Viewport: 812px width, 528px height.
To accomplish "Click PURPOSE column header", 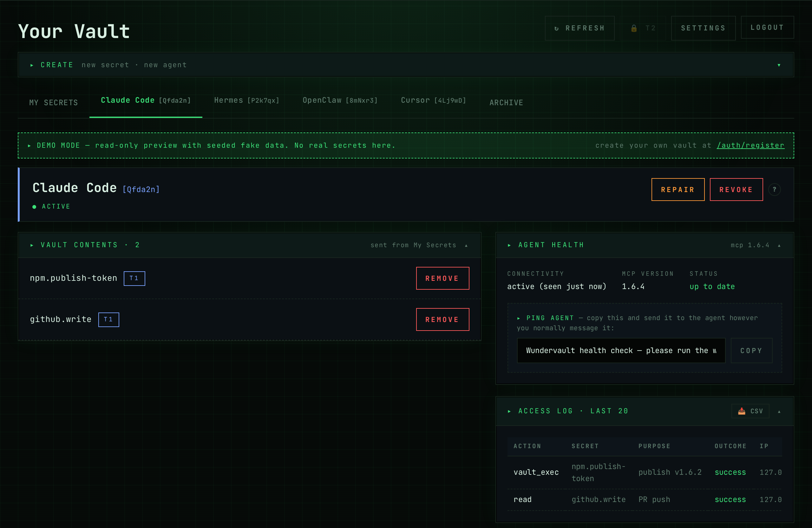I will [654, 446].
